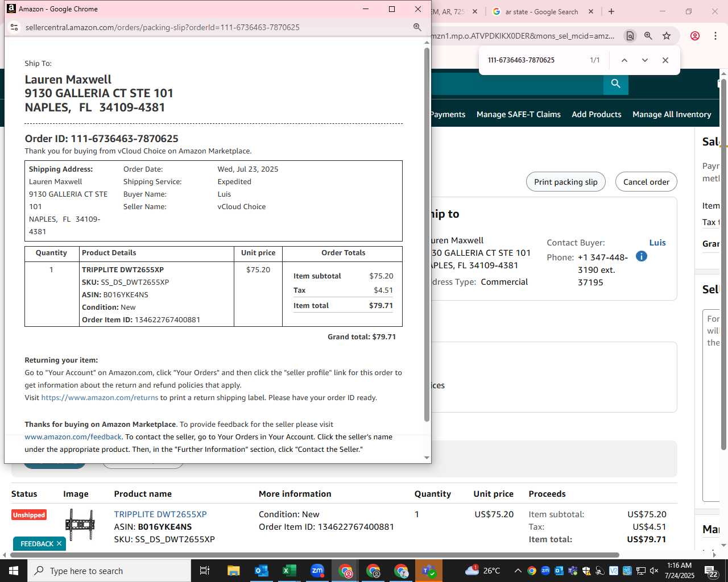The height and width of the screenshot is (582, 728).
Task: Open Manage All Inventory menu item
Action: click(x=672, y=114)
